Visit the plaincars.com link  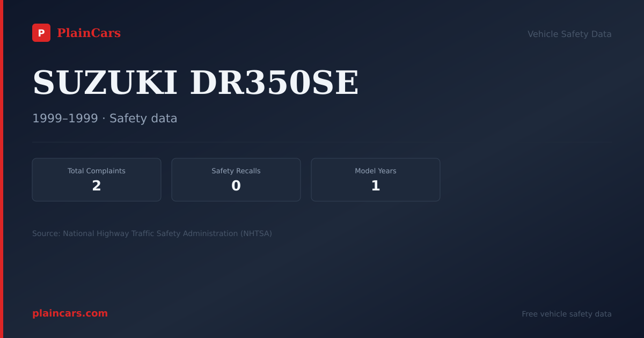70,313
